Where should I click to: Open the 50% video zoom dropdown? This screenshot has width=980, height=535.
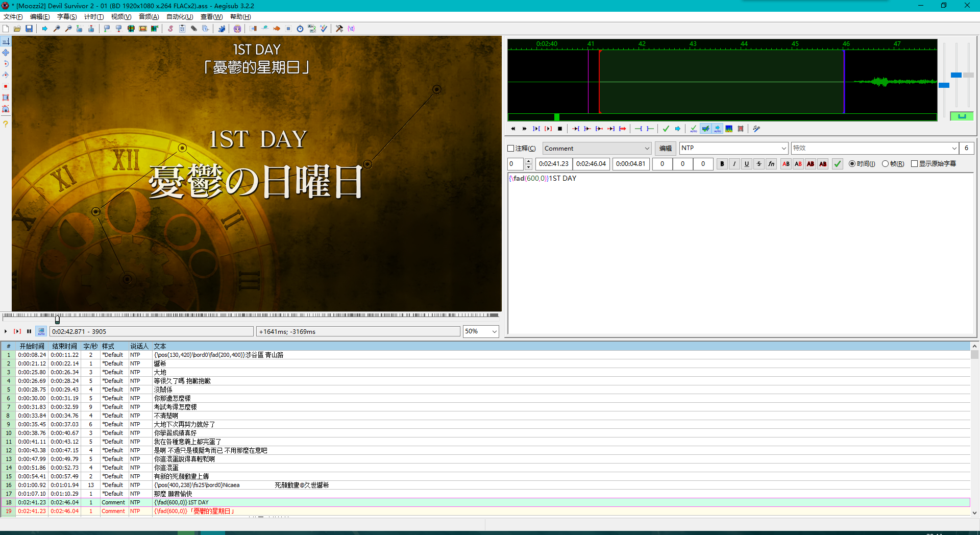[x=480, y=331]
